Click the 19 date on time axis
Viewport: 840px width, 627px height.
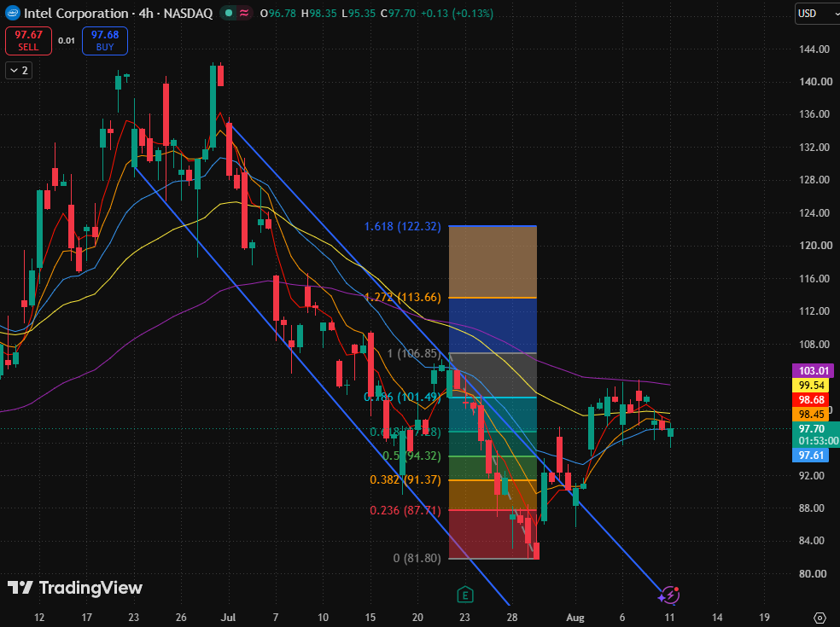click(x=764, y=618)
